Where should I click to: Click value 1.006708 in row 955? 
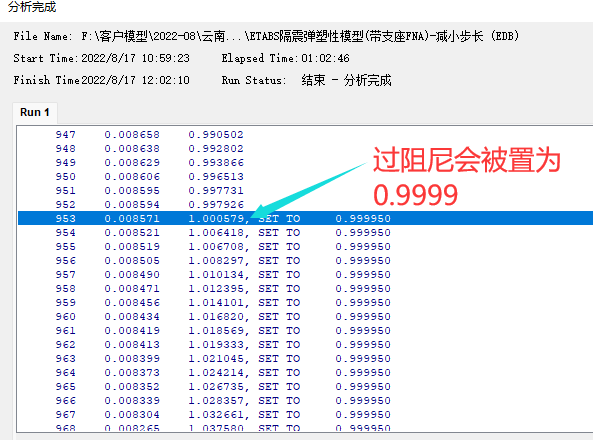216,247
